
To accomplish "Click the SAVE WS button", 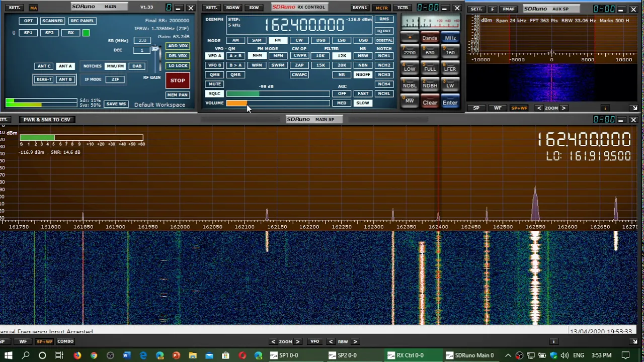I will pyautogui.click(x=116, y=104).
